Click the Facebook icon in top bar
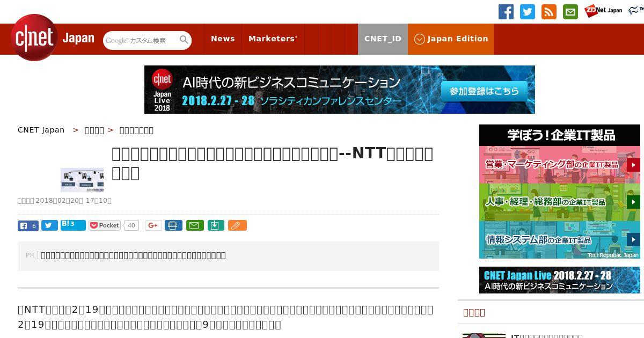644x338 pixels. [506, 12]
